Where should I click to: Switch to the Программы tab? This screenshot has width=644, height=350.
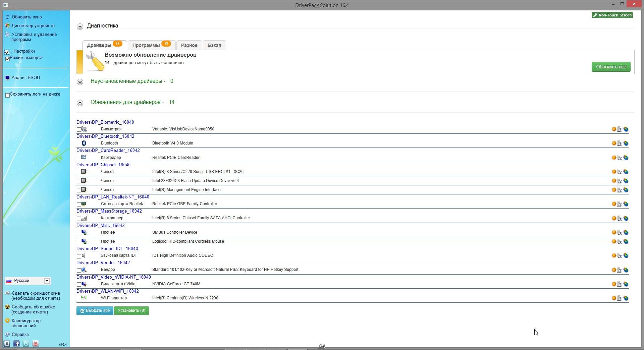pyautogui.click(x=151, y=45)
